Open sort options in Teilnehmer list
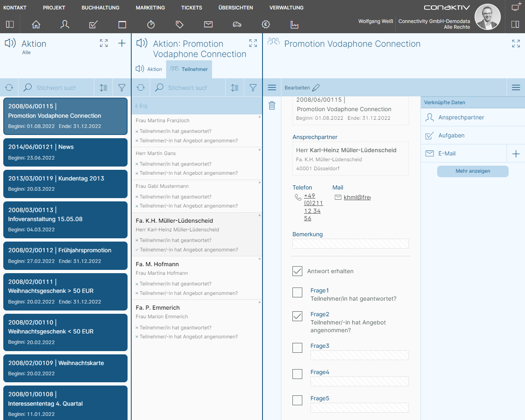This screenshot has height=420, width=525. [x=235, y=87]
